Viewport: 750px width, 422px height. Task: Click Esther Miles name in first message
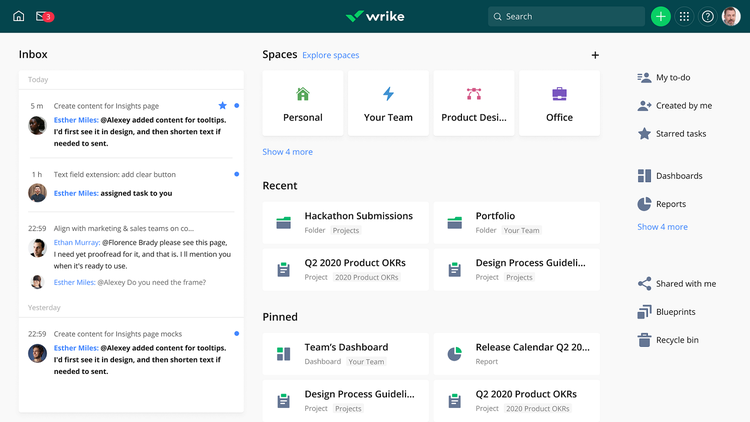click(76, 120)
